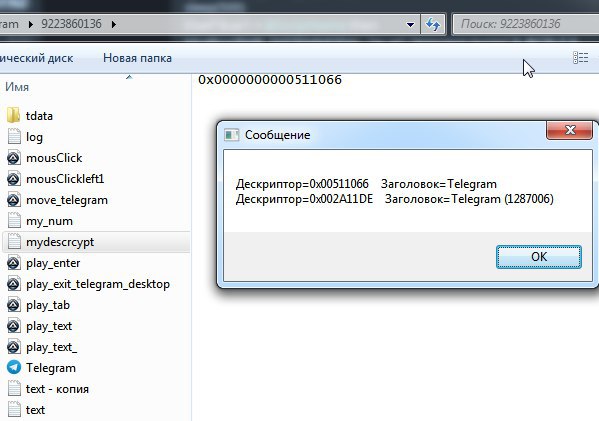
Task: Select the log file name
Action: (34, 137)
